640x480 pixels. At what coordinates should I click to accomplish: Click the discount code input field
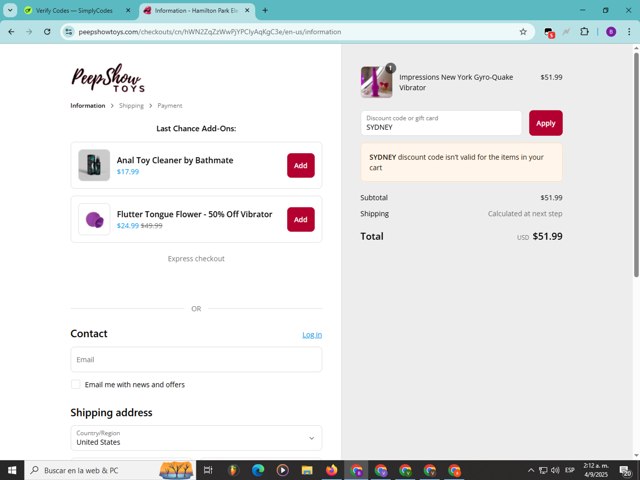(x=441, y=123)
